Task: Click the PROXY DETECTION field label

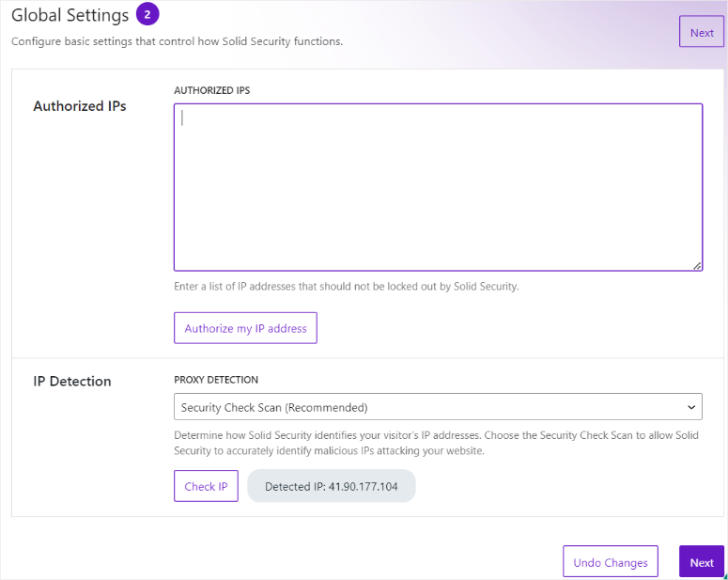Action: pyautogui.click(x=216, y=380)
